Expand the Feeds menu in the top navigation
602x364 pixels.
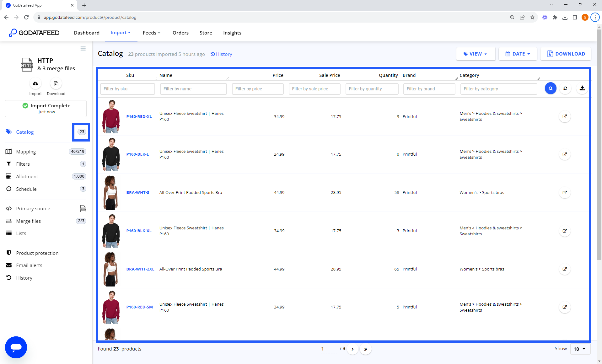(x=152, y=33)
